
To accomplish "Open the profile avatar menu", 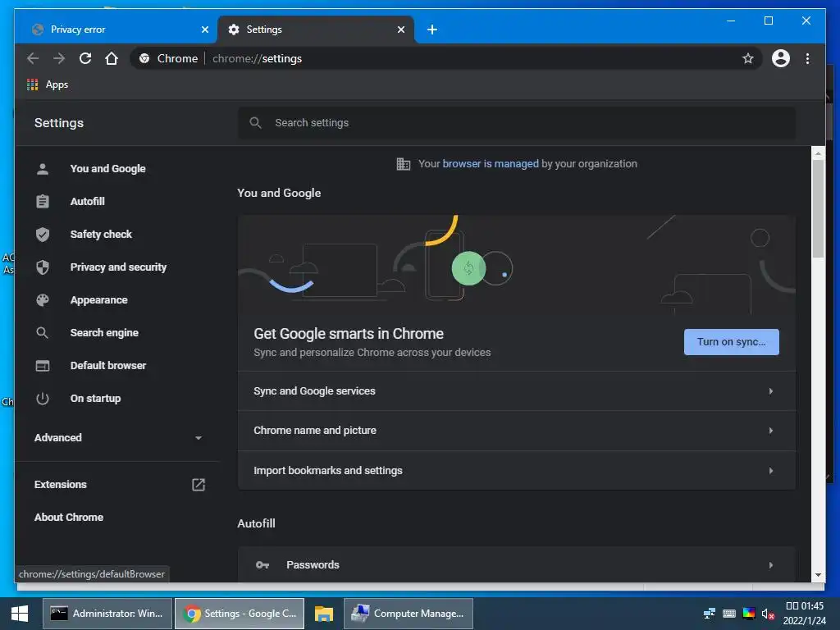I will 781,58.
